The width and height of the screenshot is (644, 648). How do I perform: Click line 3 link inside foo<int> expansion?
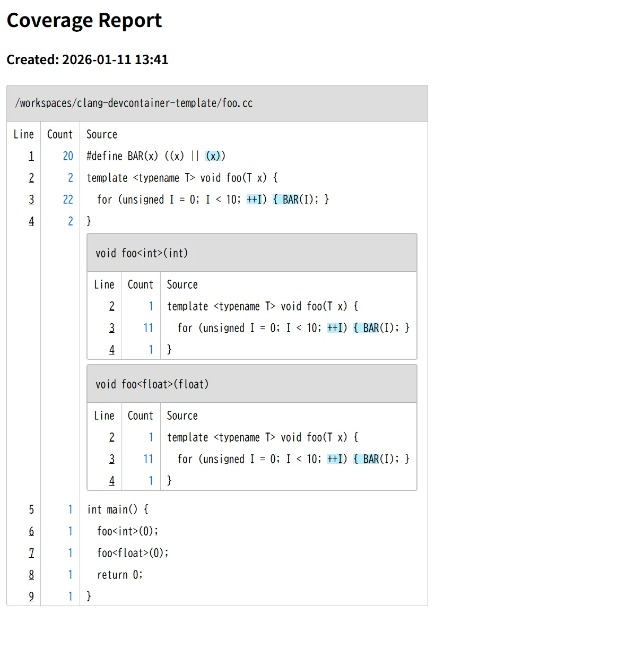[112, 328]
